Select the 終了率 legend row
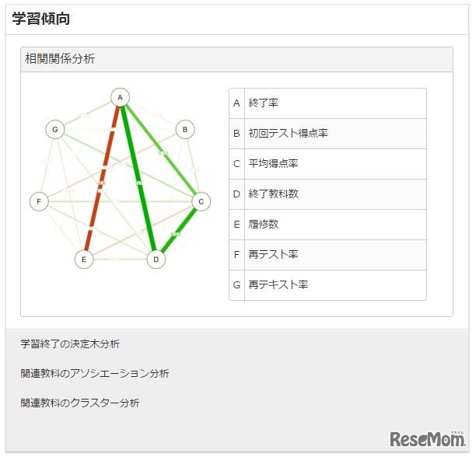 pyautogui.click(x=327, y=103)
